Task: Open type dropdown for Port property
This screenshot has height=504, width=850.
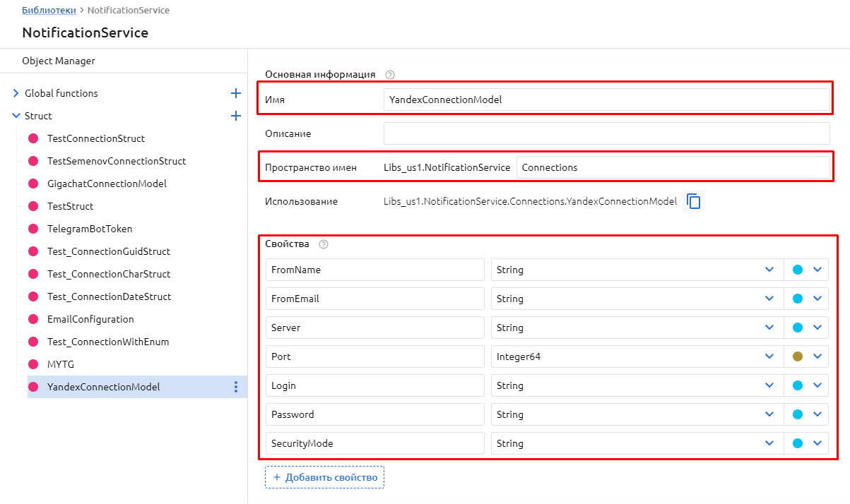Action: [x=769, y=356]
